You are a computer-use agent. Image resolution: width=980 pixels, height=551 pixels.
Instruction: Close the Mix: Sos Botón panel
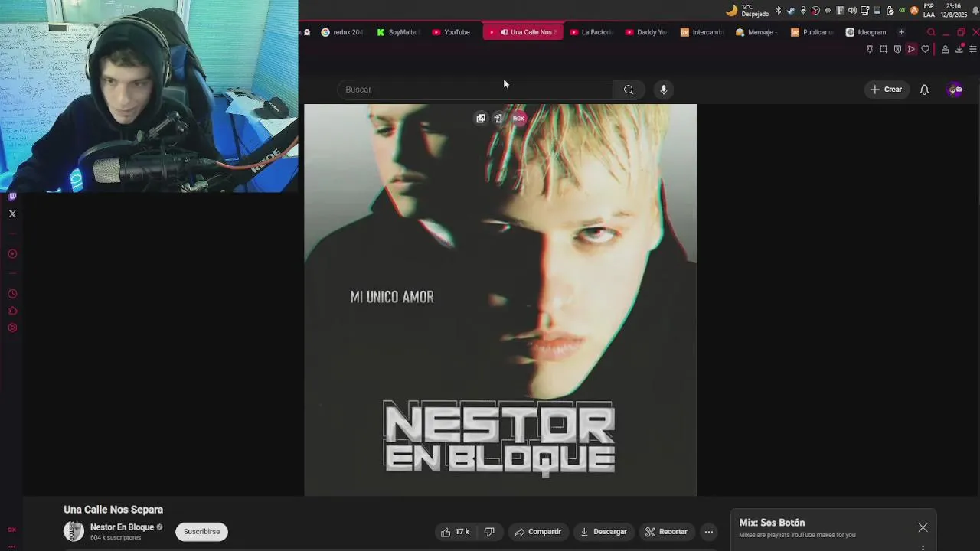(923, 527)
